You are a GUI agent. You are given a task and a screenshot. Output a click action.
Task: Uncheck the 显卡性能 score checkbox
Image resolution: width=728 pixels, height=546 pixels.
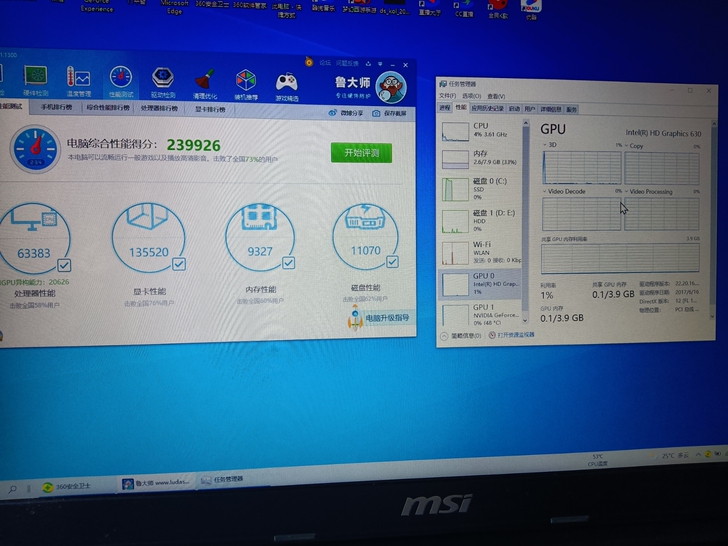click(x=179, y=264)
